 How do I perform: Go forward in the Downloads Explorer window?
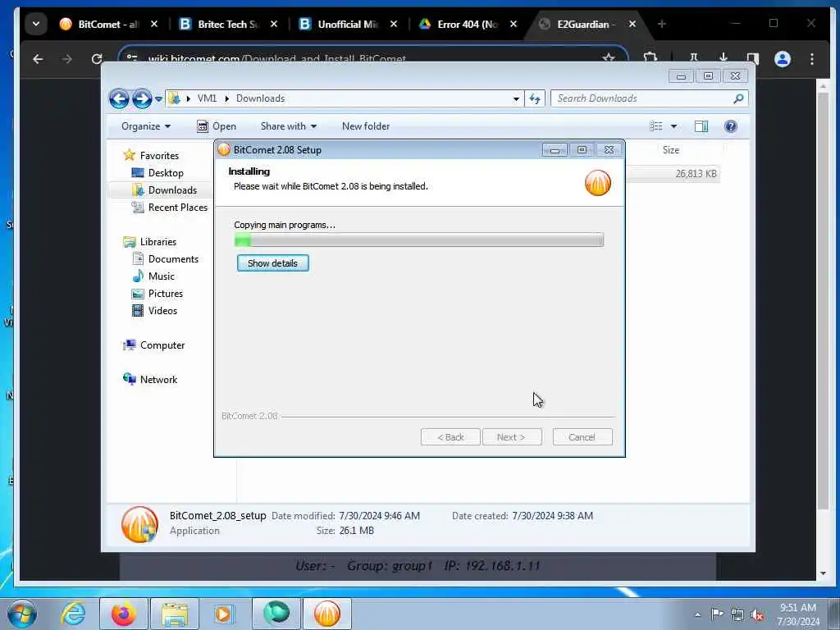point(141,98)
